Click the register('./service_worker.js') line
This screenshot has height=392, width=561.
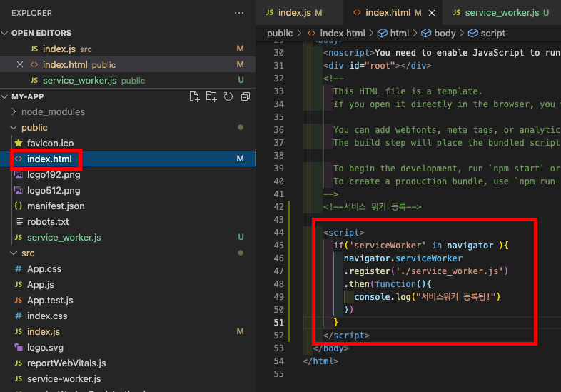(x=426, y=271)
